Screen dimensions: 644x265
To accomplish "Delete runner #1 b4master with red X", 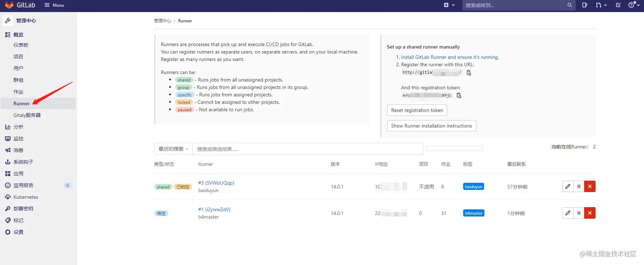I will [x=590, y=213].
